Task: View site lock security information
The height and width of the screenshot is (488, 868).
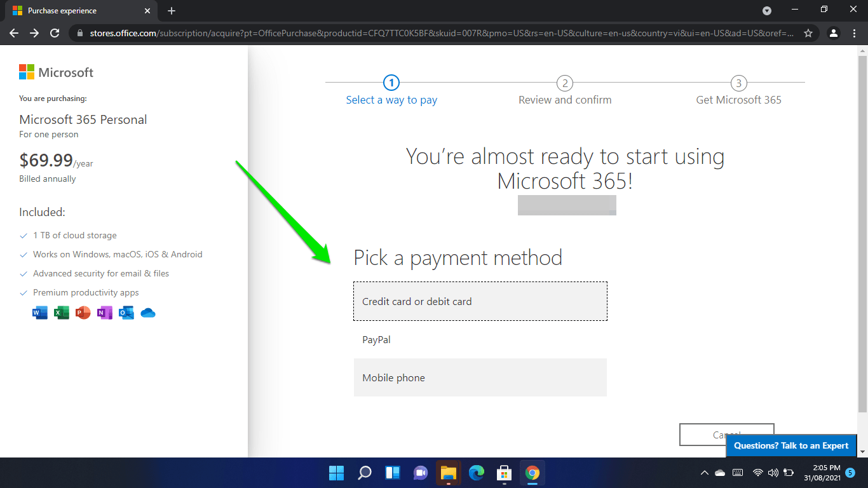Action: 80,33
